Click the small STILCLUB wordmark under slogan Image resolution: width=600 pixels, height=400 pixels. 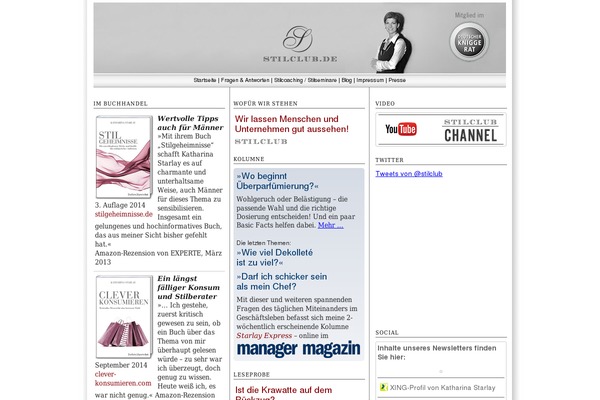pos(261,142)
